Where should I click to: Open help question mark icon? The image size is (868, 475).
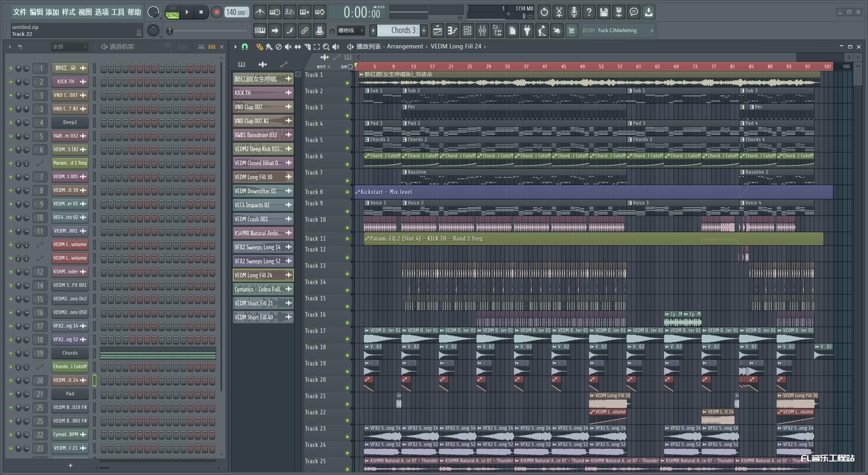[x=589, y=12]
